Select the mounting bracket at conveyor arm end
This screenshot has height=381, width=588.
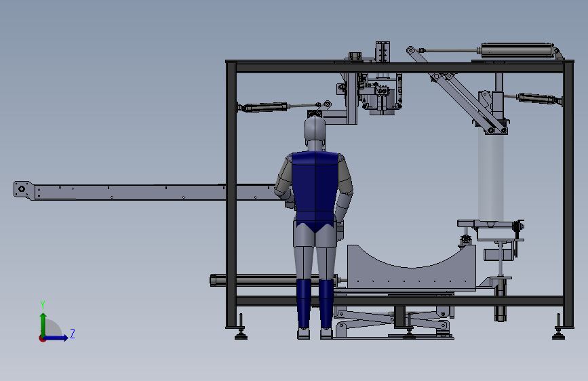click(x=23, y=190)
